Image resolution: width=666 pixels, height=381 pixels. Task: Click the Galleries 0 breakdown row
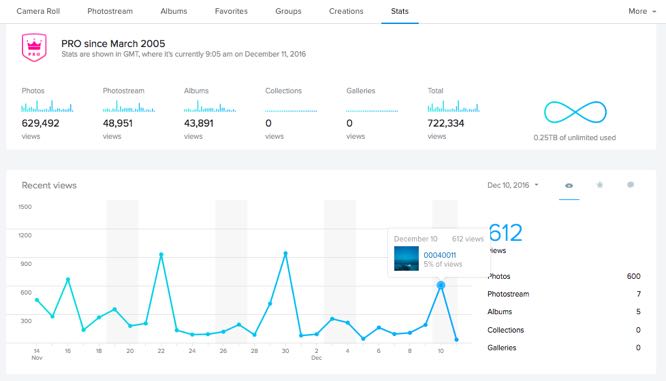564,348
